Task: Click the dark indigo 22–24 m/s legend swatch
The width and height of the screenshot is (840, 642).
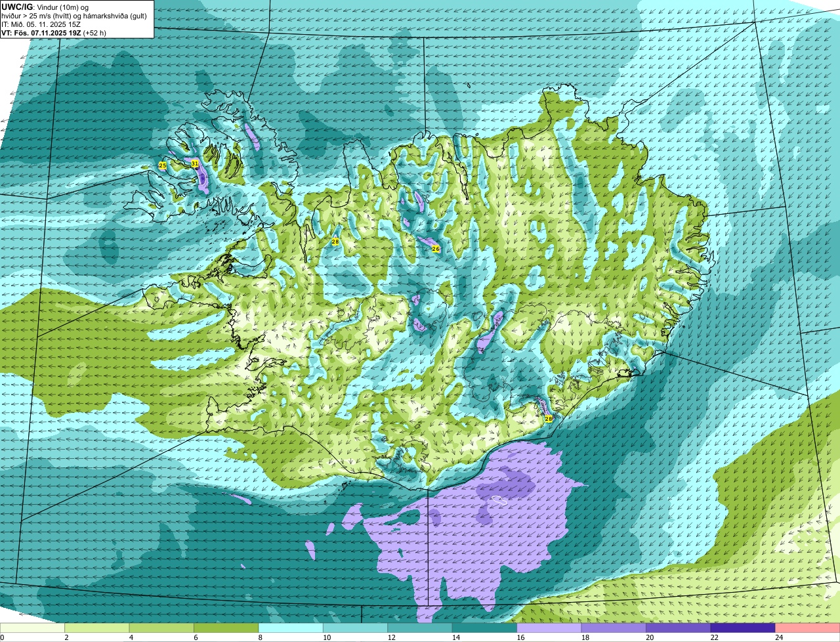Action: (x=743, y=628)
